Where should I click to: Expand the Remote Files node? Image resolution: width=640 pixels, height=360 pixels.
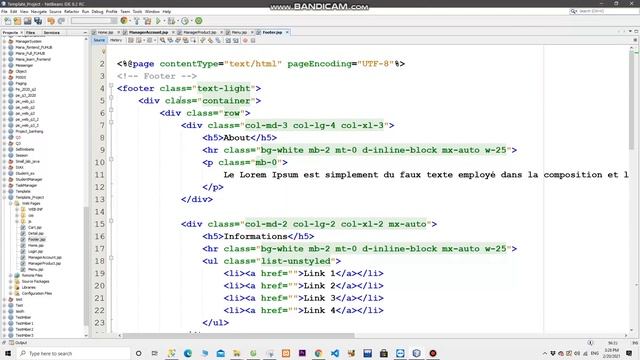11,276
